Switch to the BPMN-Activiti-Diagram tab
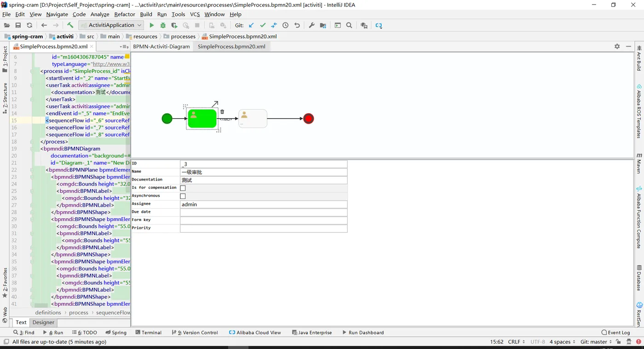This screenshot has height=349, width=644. point(161,47)
